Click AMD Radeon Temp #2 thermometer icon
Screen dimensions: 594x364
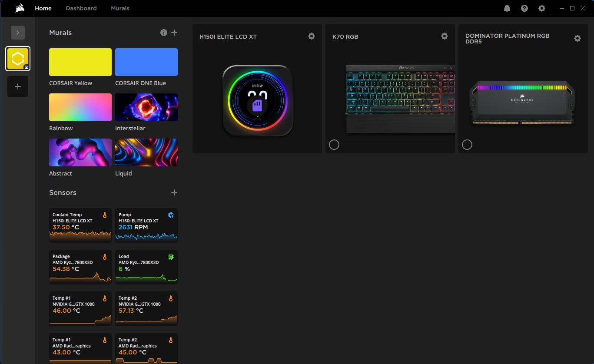pyautogui.click(x=171, y=340)
